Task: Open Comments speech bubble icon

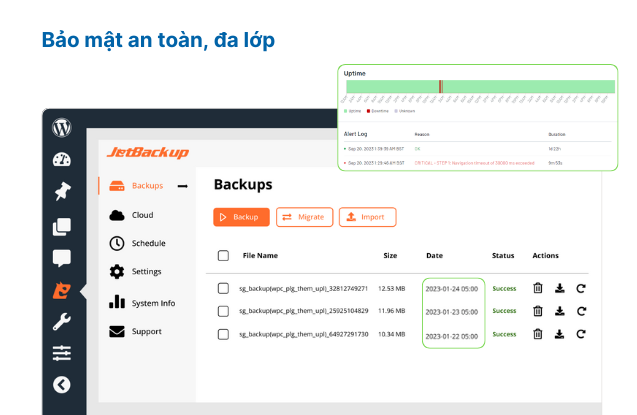Action: point(62,258)
